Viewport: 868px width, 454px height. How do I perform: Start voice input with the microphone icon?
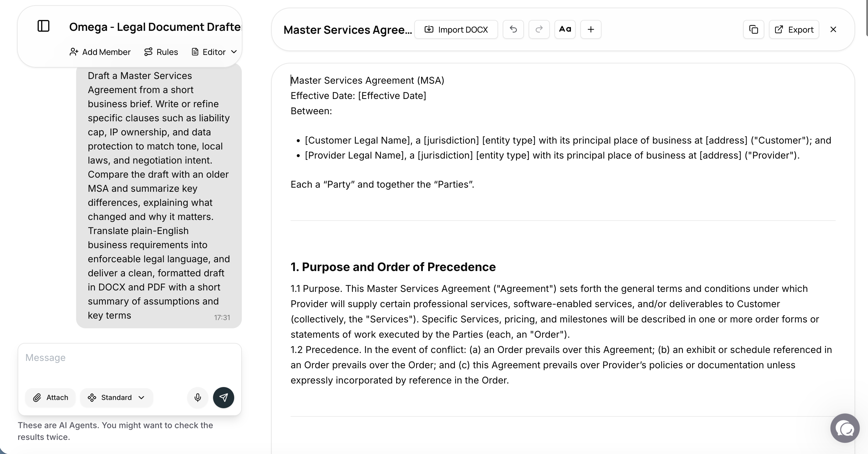[198, 397]
